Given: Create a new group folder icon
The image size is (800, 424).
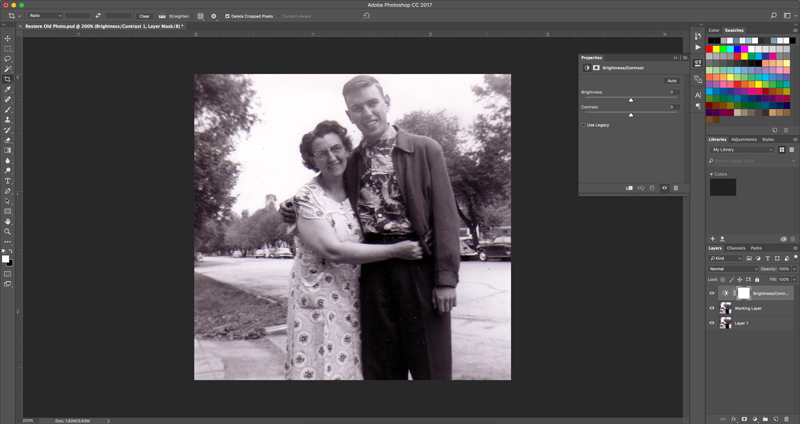Looking at the screenshot, I should 765,419.
